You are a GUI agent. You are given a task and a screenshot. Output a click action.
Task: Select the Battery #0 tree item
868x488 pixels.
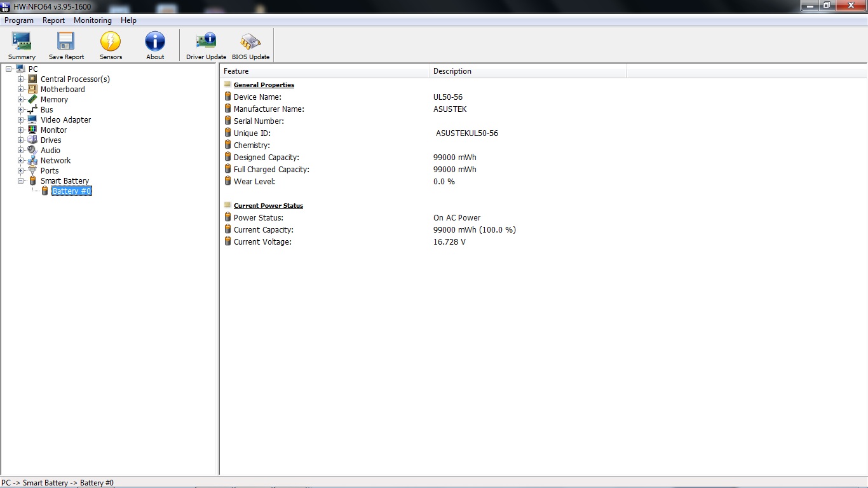72,191
